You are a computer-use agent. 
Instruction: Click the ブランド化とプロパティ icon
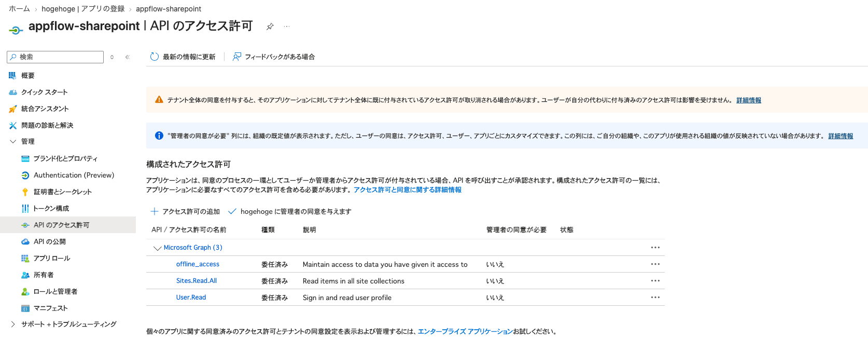(x=25, y=158)
